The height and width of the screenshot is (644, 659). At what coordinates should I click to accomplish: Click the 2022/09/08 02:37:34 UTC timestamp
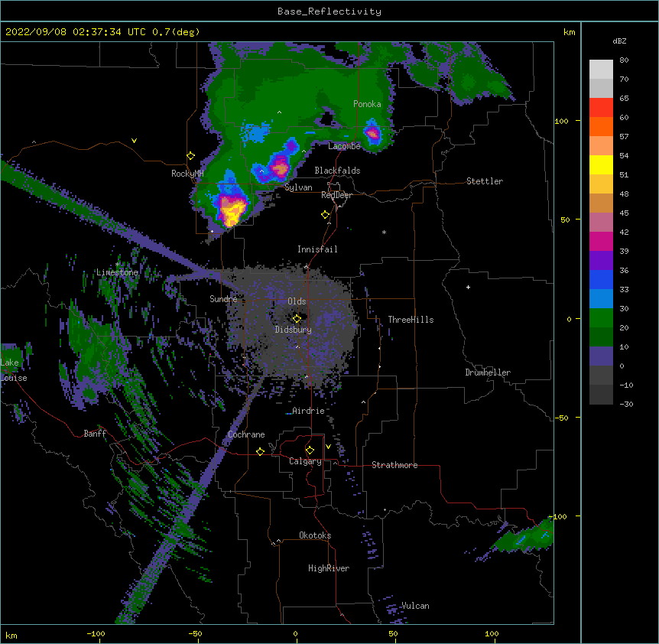coord(76,32)
